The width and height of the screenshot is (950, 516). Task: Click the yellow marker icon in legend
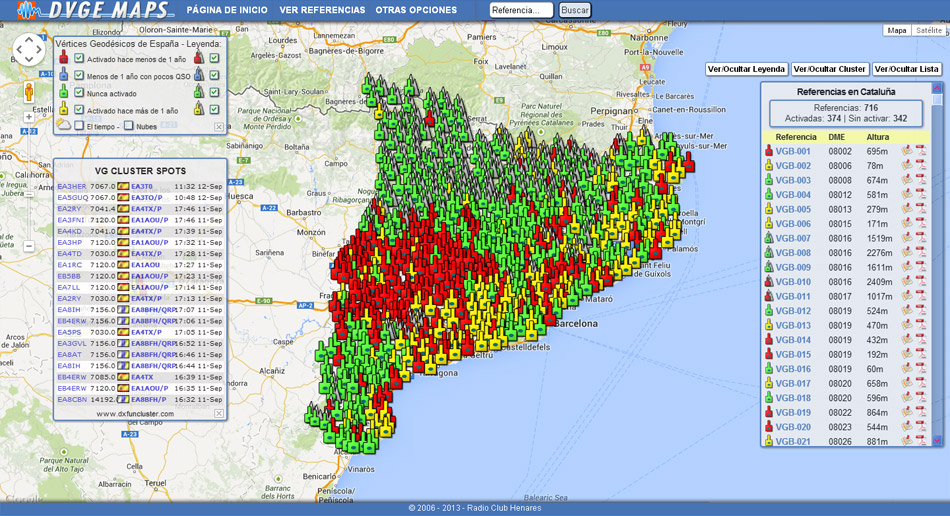click(64, 109)
